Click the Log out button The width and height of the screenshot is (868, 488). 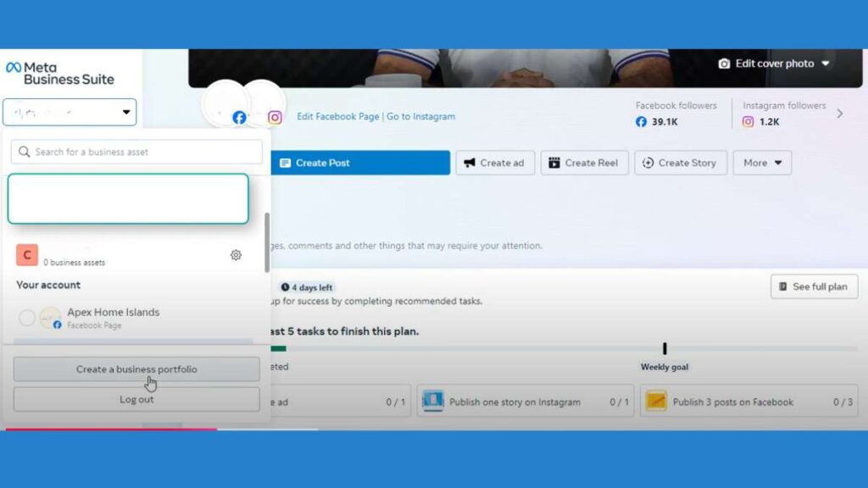tap(136, 400)
